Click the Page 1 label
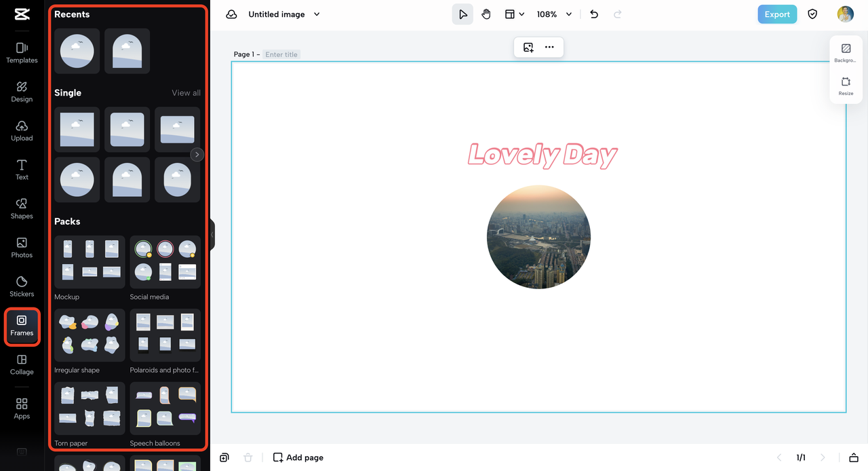This screenshot has height=471, width=868. click(245, 54)
